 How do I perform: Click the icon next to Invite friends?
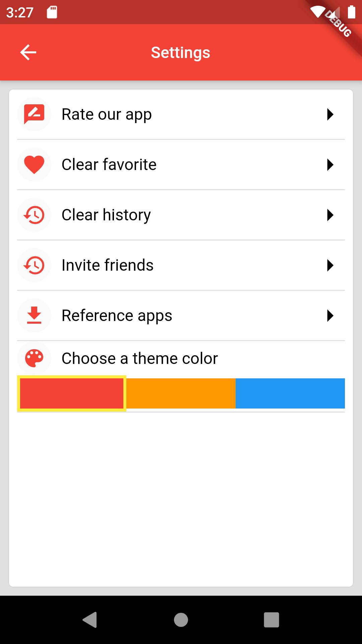(34, 265)
